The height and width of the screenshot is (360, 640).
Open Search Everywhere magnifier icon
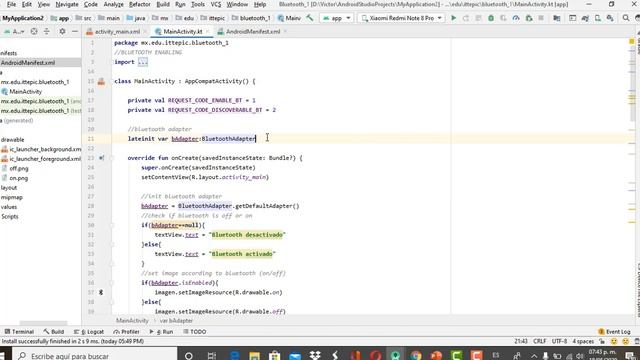(626, 18)
